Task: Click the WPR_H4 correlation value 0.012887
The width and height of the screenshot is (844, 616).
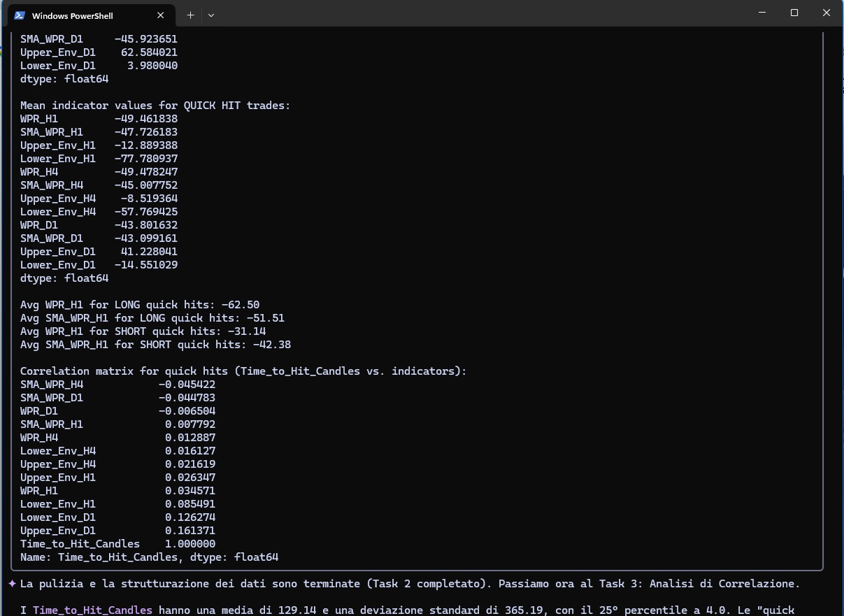Action: 190,438
